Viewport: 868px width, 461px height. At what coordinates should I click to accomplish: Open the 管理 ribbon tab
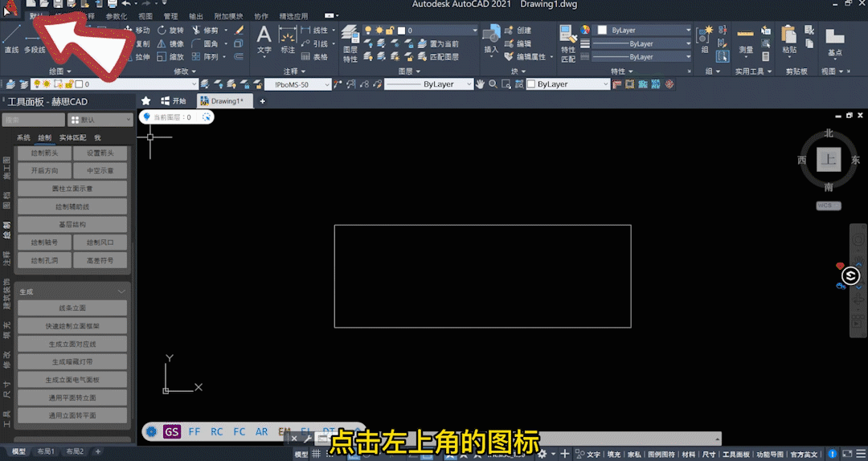point(170,16)
